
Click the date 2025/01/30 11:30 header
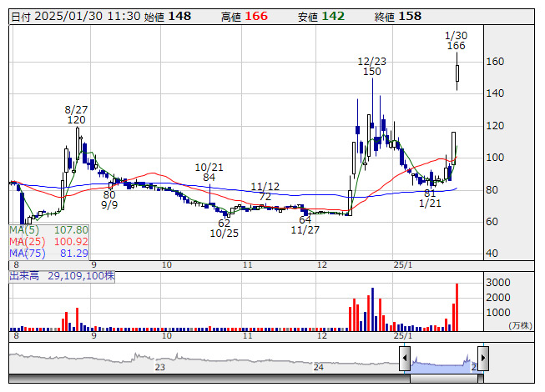tap(76, 17)
